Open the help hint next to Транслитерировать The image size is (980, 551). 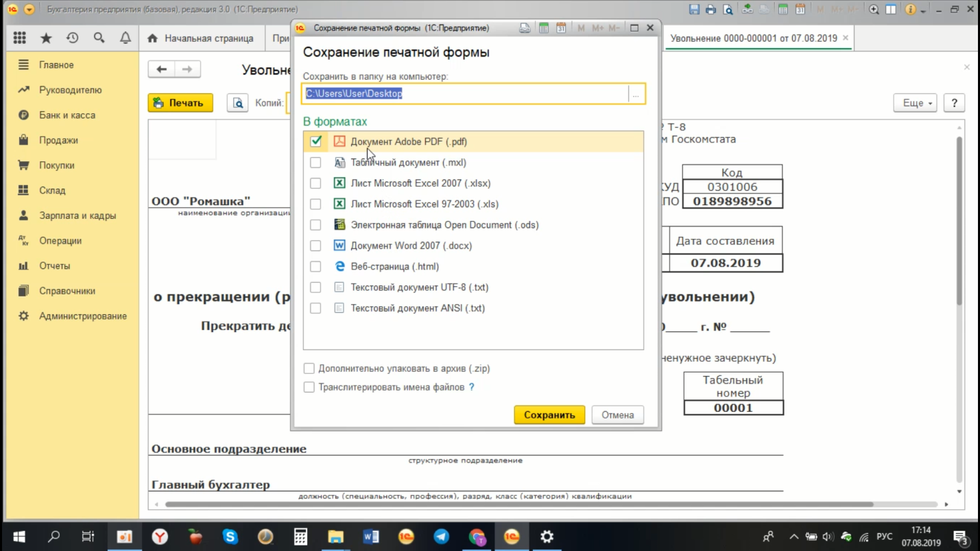pyautogui.click(x=471, y=387)
